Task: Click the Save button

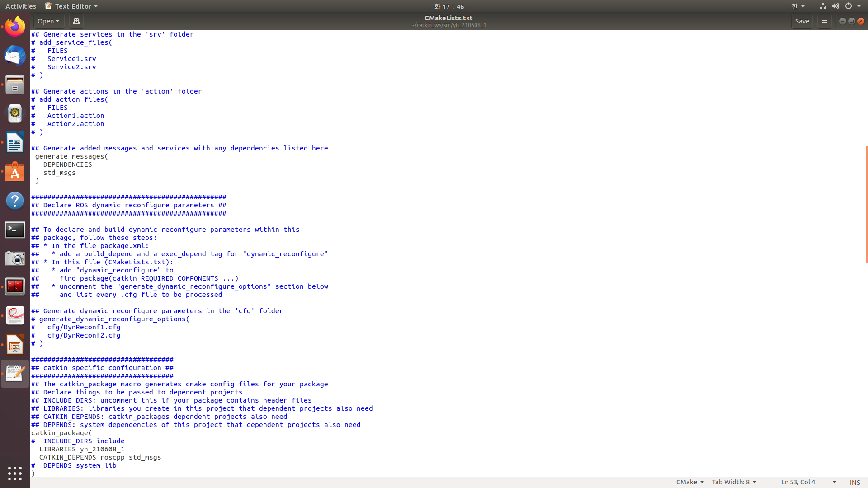Action: (x=802, y=21)
